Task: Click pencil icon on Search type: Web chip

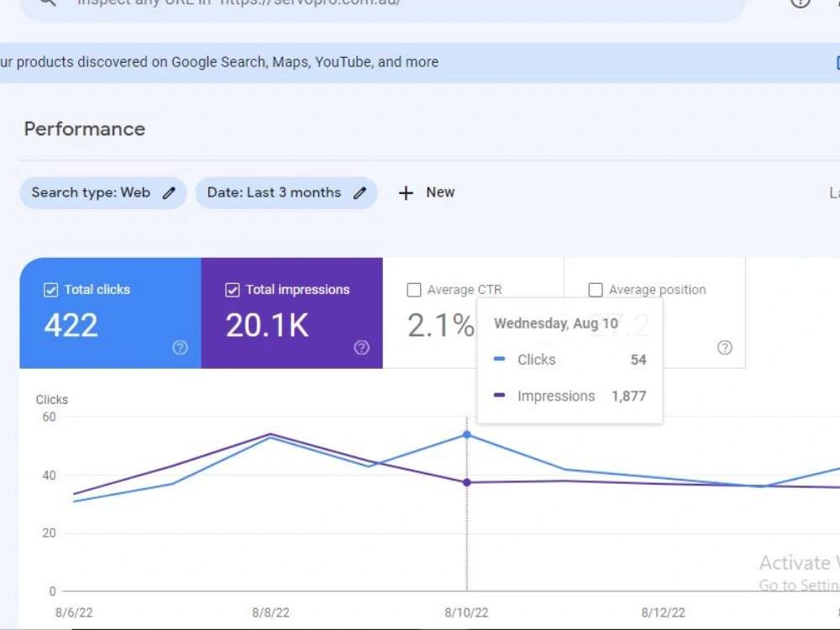Action: pyautogui.click(x=169, y=193)
